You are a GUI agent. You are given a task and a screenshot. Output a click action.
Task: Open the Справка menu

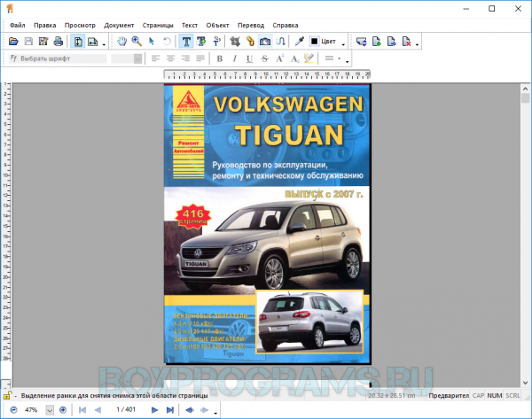(286, 25)
